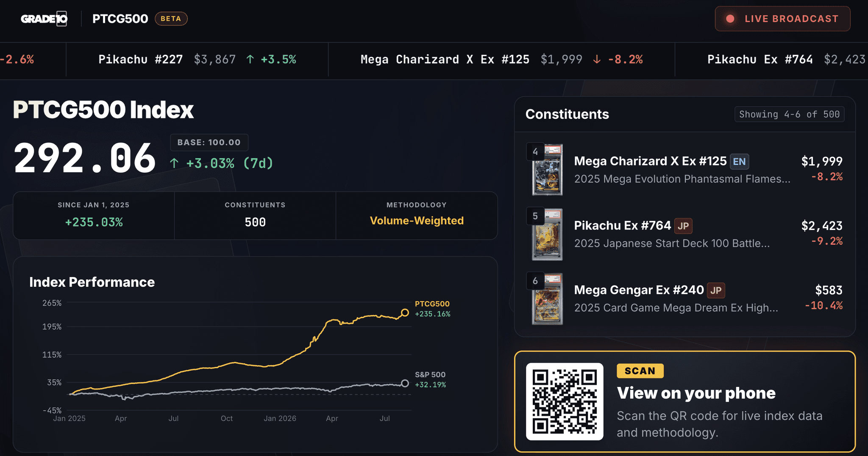Click the red down arrow beside -8.2% ticker
The height and width of the screenshot is (456, 868).
pos(597,59)
